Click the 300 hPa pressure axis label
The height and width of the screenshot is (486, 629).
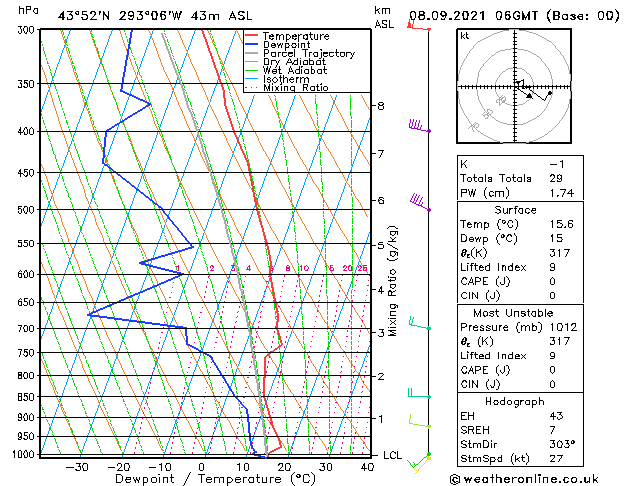coord(28,30)
